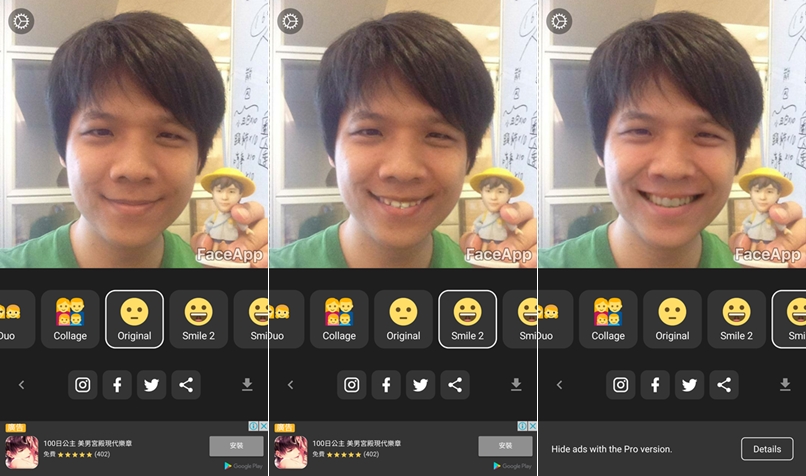Select Original filter in right screenshot
The image size is (806, 476).
[672, 319]
